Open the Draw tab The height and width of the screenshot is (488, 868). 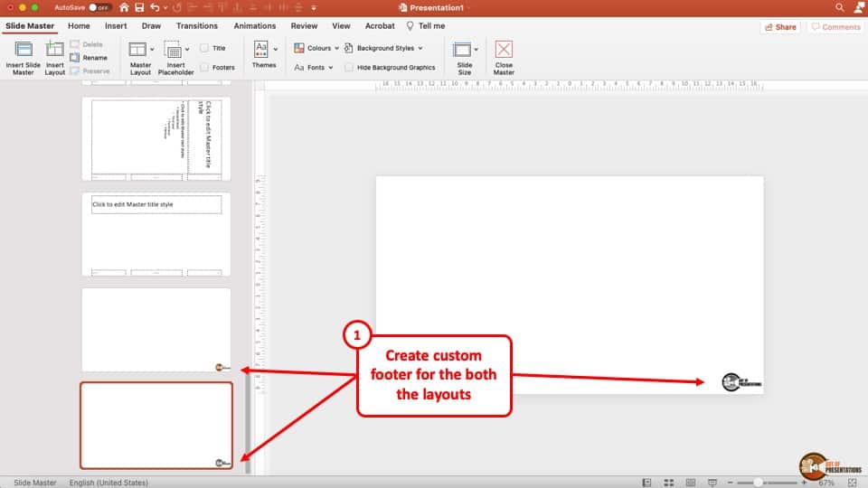[151, 26]
